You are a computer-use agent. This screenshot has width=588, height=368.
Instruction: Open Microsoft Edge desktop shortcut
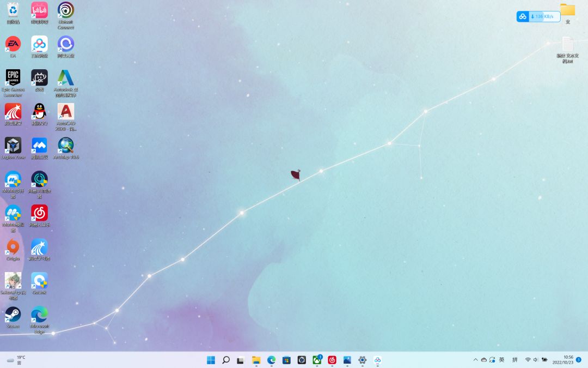point(39,320)
